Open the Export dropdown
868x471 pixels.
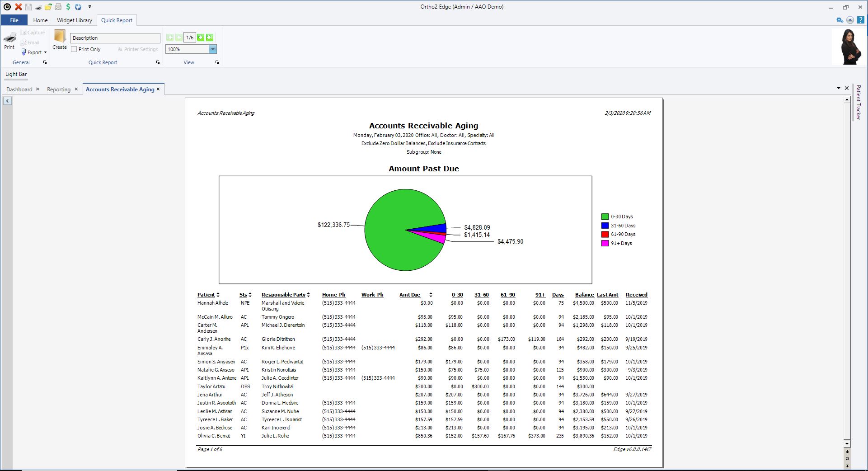click(34, 52)
